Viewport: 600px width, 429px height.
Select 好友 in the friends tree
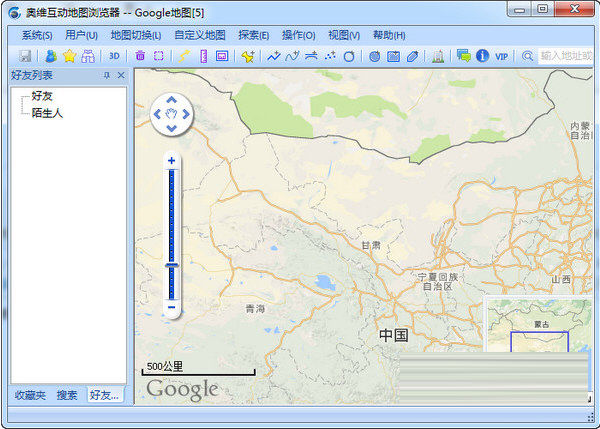[42, 97]
